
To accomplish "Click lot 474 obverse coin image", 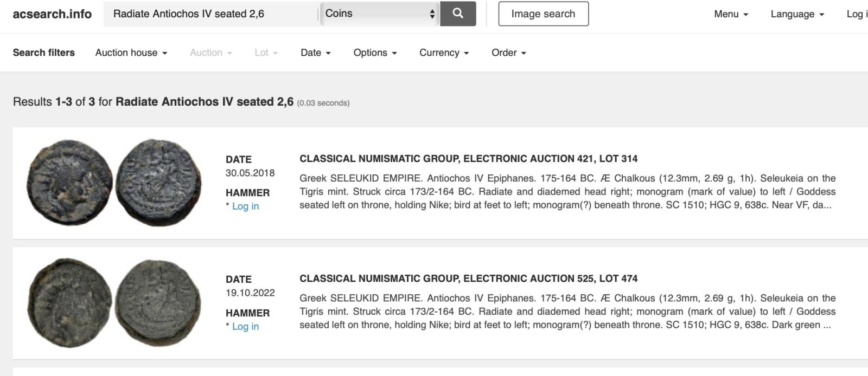I will pyautogui.click(x=69, y=302).
